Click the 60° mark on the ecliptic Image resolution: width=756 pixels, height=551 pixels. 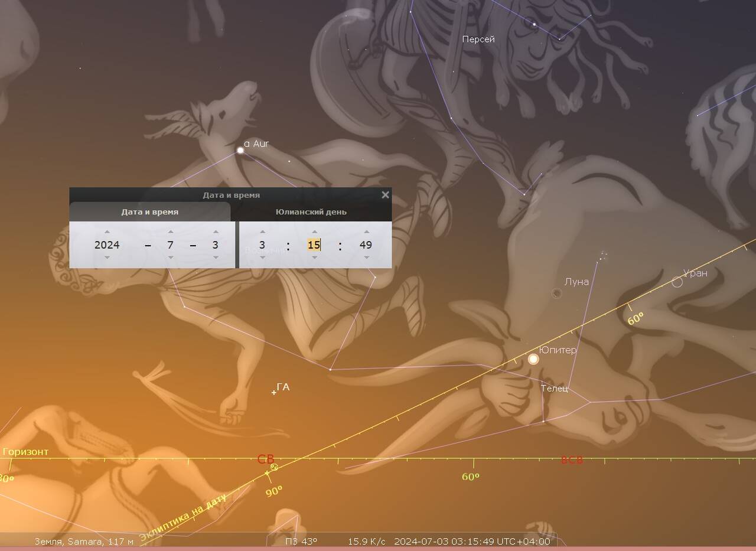pyautogui.click(x=636, y=319)
